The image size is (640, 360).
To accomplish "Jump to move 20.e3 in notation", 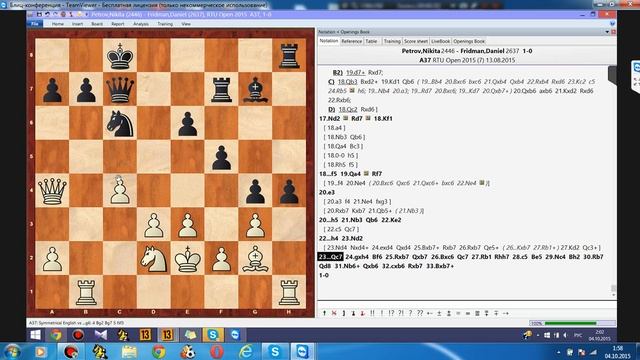I will [x=327, y=192].
